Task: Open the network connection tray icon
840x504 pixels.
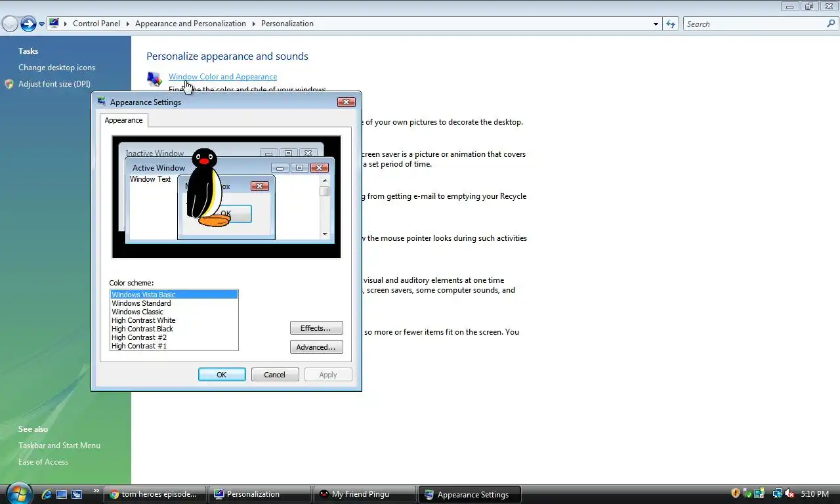Action: click(x=777, y=493)
